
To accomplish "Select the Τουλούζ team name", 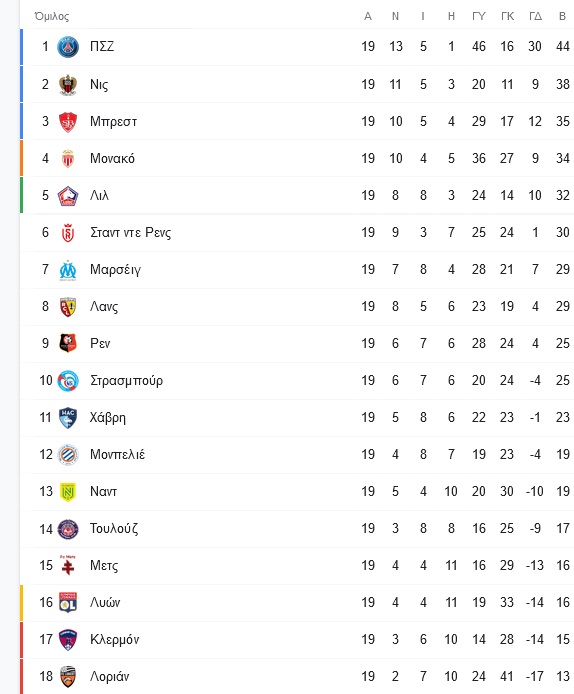I will point(114,528).
